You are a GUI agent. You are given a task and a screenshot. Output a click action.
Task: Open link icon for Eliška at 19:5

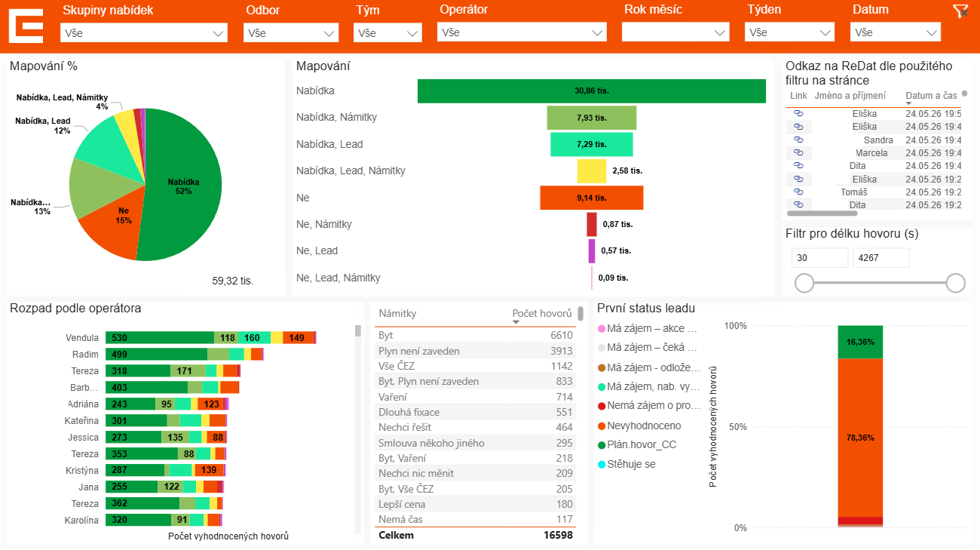pyautogui.click(x=799, y=113)
